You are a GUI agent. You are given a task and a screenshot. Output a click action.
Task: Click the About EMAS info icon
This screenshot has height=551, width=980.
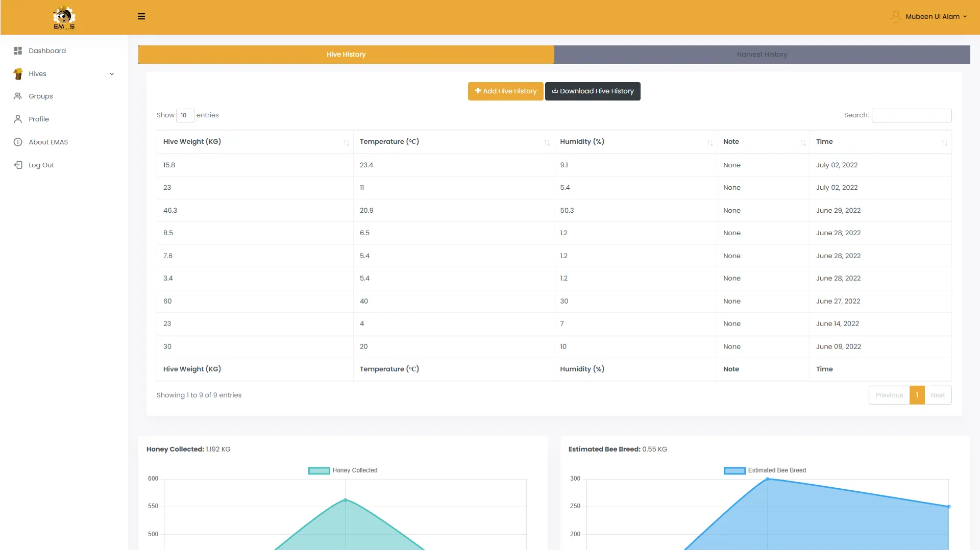coord(18,142)
